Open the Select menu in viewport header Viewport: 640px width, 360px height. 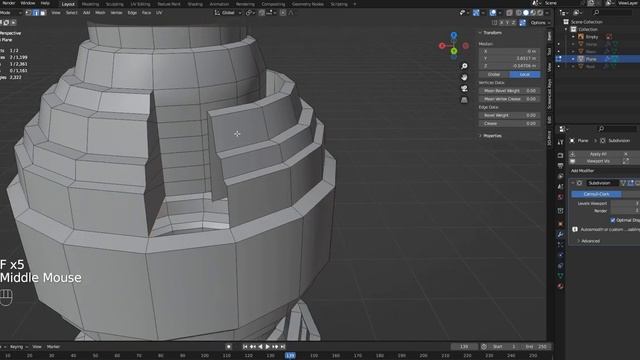[71, 13]
